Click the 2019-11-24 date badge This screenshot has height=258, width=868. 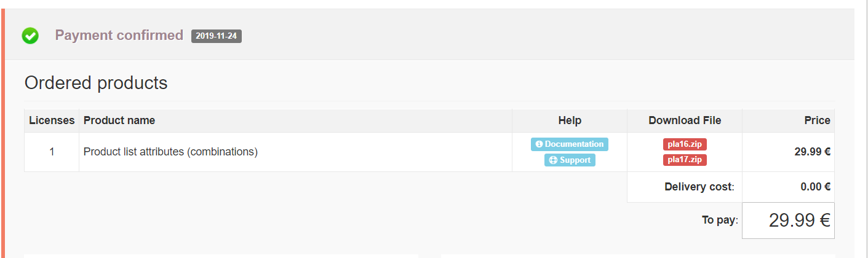click(x=217, y=36)
